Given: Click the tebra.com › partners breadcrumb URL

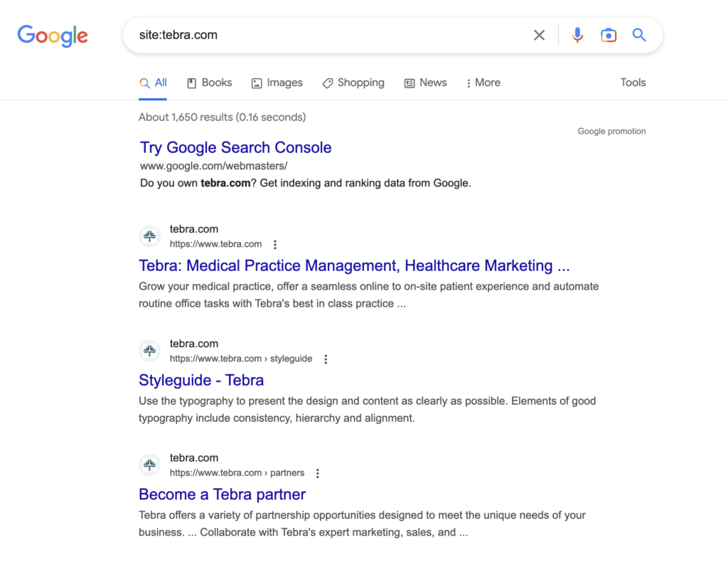Looking at the screenshot, I should pos(237,473).
